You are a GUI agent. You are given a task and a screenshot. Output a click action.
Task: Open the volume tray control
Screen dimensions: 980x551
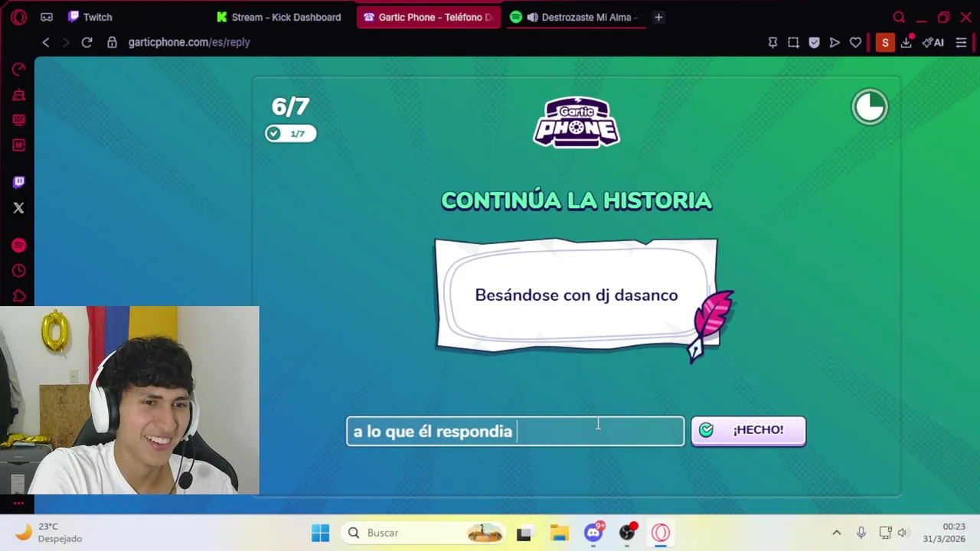click(903, 533)
